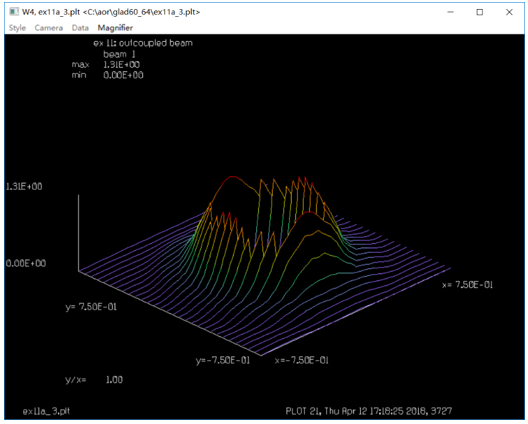Image resolution: width=528 pixels, height=424 pixels.
Task: Click the PLOT 21 timestamp footer text
Action: 369,411
